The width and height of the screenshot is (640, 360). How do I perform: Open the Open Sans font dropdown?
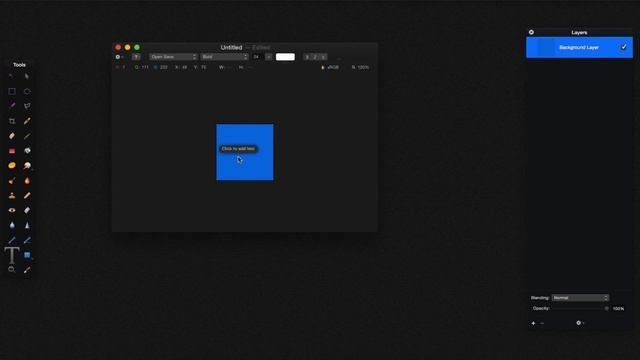tap(173, 57)
